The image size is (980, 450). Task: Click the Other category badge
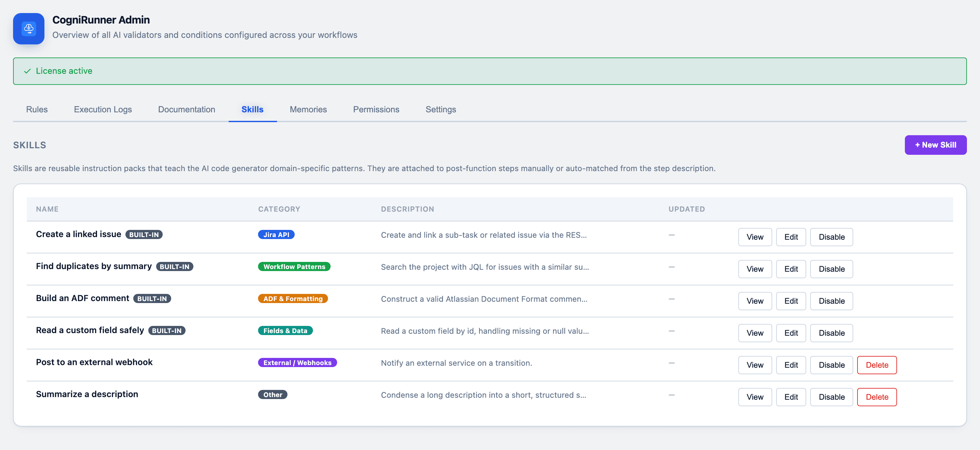273,394
